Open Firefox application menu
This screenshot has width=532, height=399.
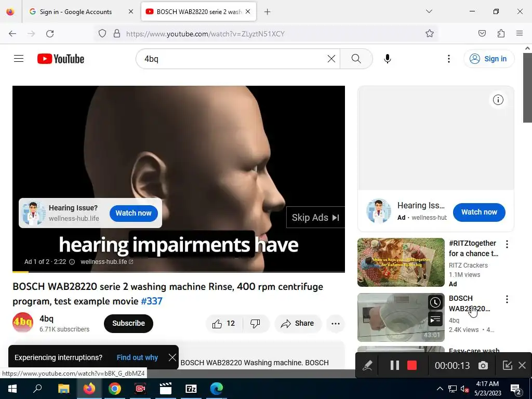(x=520, y=33)
